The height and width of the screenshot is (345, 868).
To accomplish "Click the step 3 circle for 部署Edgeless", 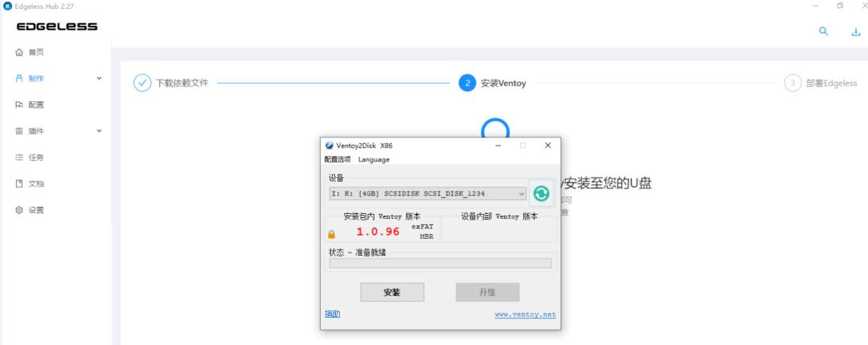I will pyautogui.click(x=792, y=83).
